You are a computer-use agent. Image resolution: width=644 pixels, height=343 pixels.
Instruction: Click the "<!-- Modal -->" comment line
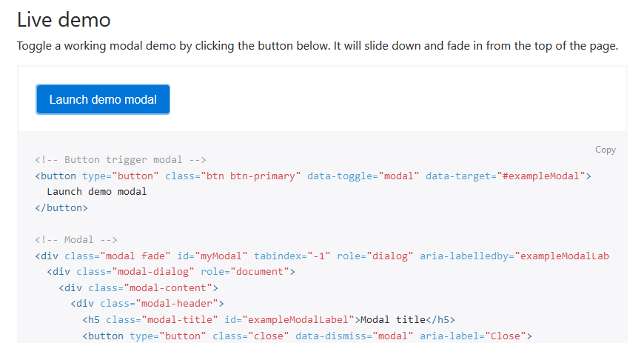click(76, 240)
